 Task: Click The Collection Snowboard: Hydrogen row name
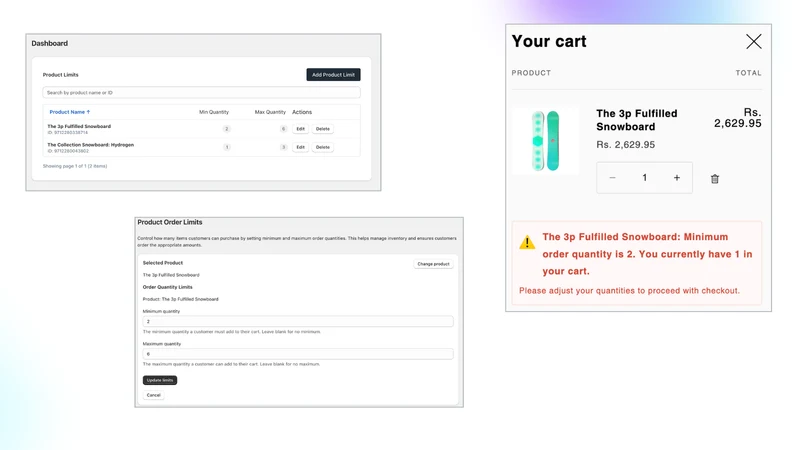[x=91, y=144]
